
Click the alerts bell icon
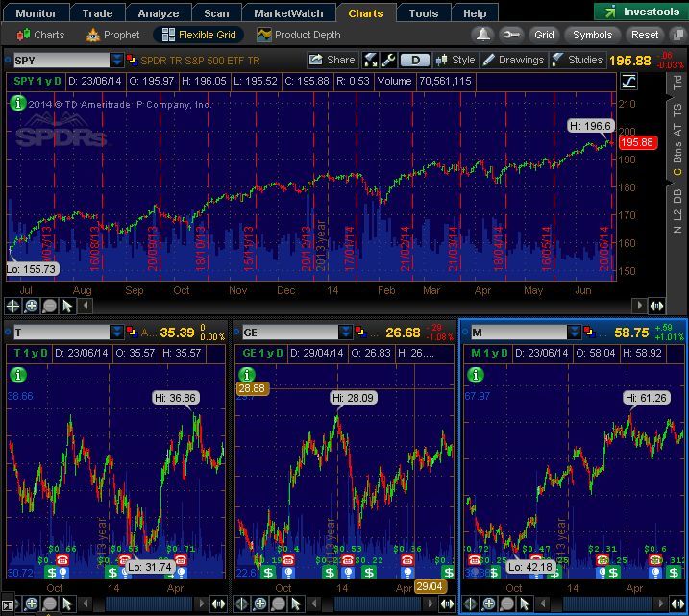coord(483,35)
